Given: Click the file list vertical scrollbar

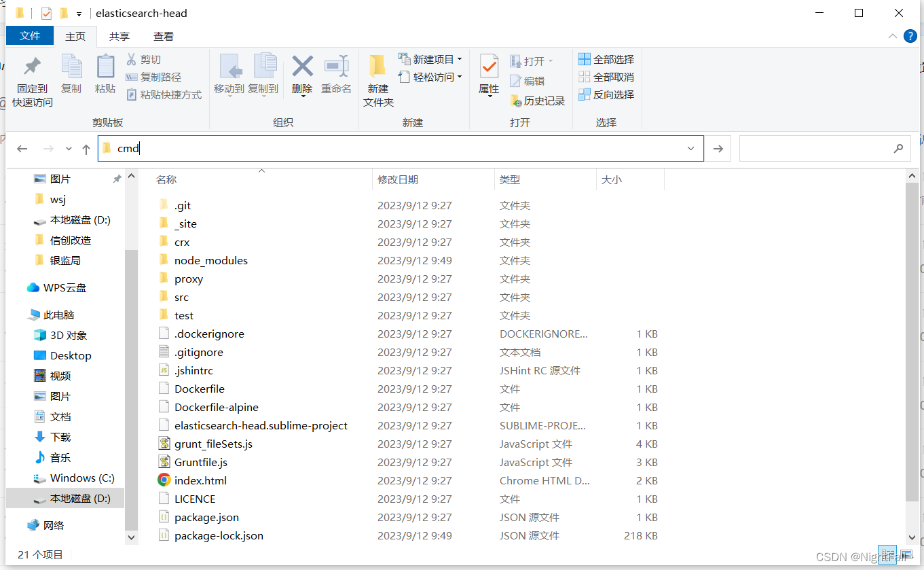Looking at the screenshot, I should tap(912, 343).
